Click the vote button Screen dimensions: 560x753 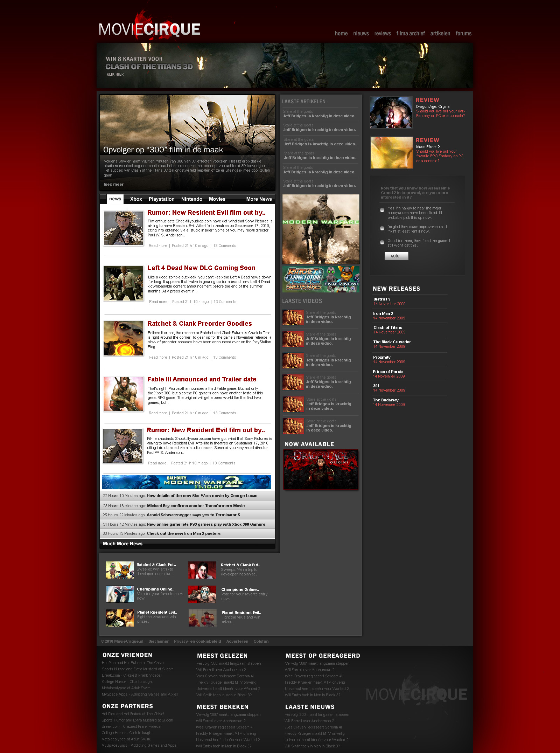(x=396, y=256)
